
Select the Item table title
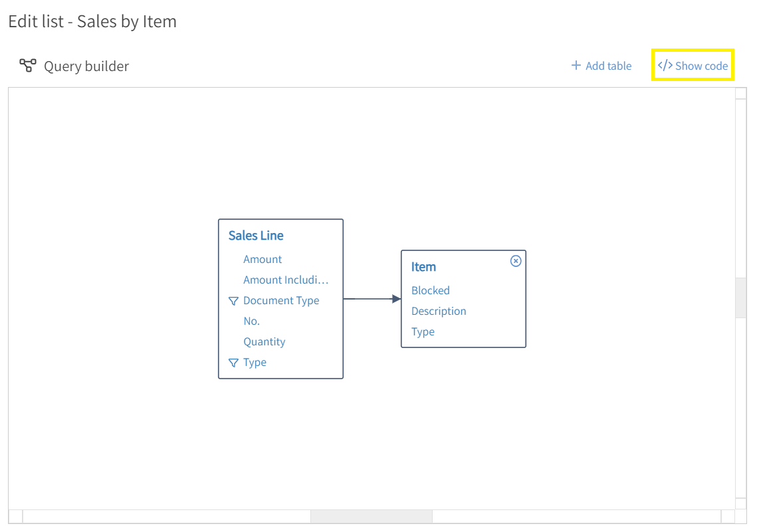[x=423, y=267]
